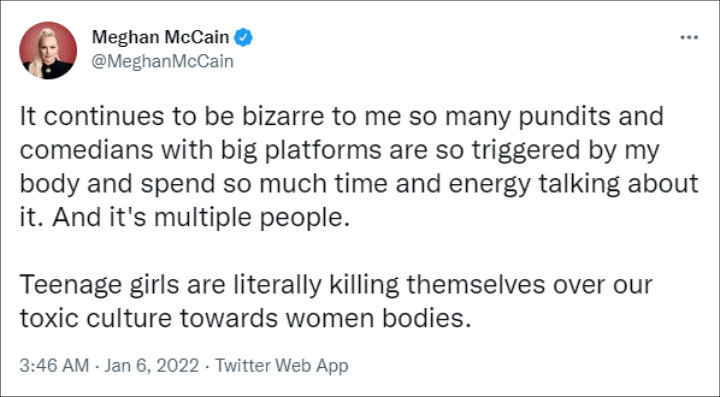Click the line "toxic culture towards women bodies."
Image resolution: width=720 pixels, height=397 pixels.
pos(246,319)
